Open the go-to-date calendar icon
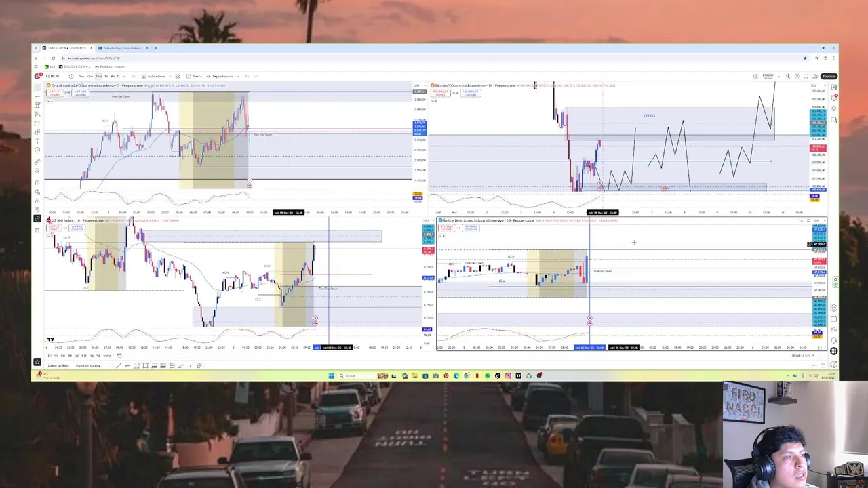Screen dimensions: 868x488 (119, 356)
